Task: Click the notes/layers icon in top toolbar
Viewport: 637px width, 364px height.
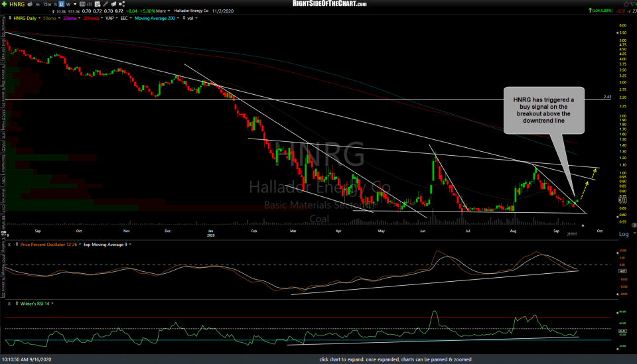Action: [x=113, y=4]
